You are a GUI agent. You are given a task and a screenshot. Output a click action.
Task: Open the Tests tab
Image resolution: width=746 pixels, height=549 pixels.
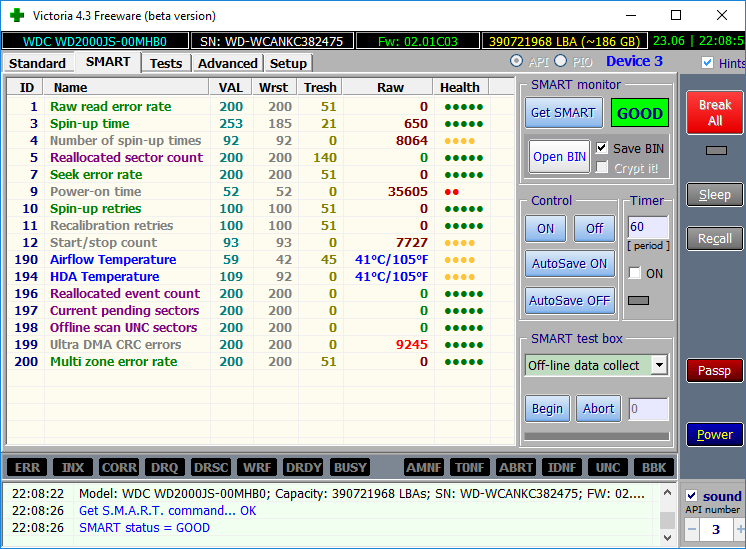[x=166, y=63]
